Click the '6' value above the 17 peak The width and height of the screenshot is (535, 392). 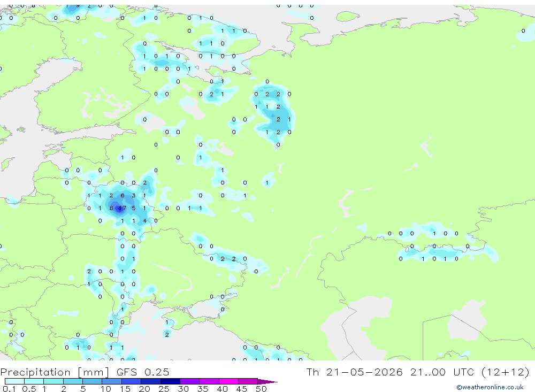pos(123,196)
